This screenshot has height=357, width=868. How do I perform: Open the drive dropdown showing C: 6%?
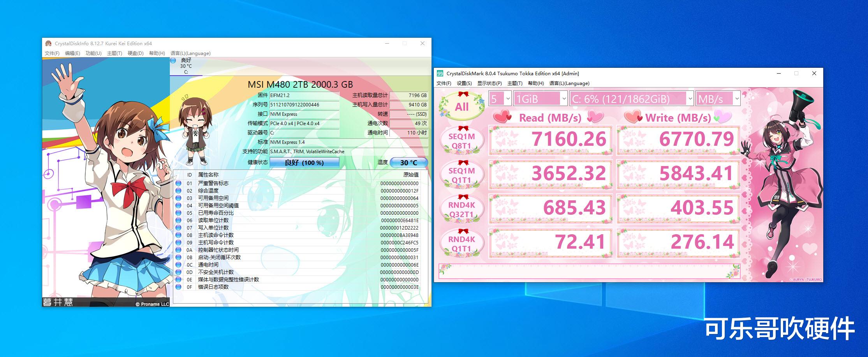[x=632, y=99]
